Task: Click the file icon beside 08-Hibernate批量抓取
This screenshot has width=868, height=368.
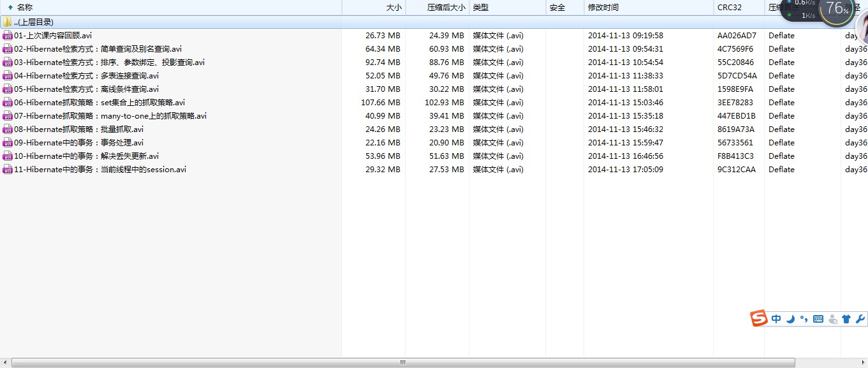Action: (x=8, y=129)
